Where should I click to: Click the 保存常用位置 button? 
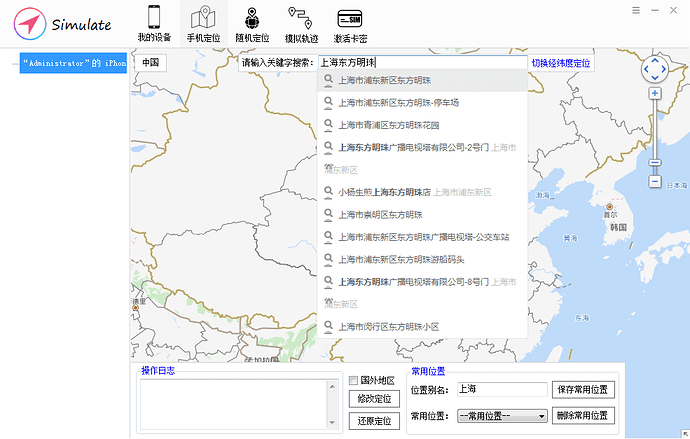583,389
